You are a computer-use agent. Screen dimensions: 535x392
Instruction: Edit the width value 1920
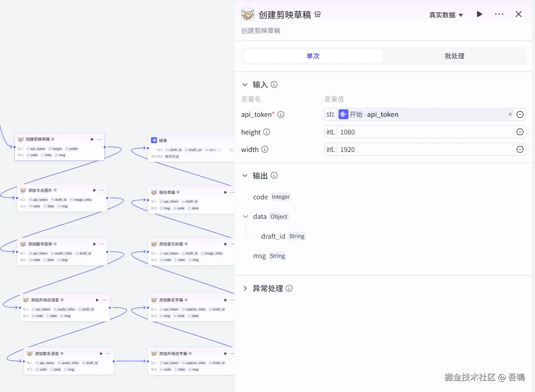pyautogui.click(x=426, y=149)
